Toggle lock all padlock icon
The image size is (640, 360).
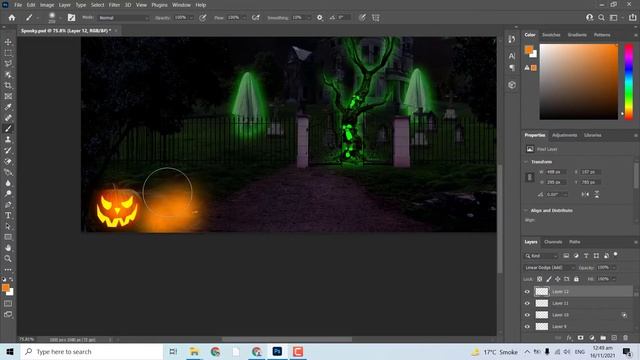[576, 279]
